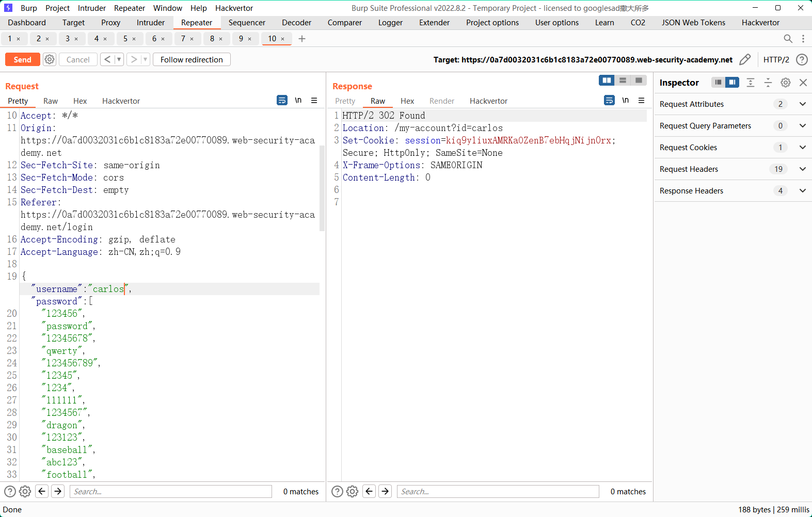Switch to the Proxy tab

click(x=110, y=23)
